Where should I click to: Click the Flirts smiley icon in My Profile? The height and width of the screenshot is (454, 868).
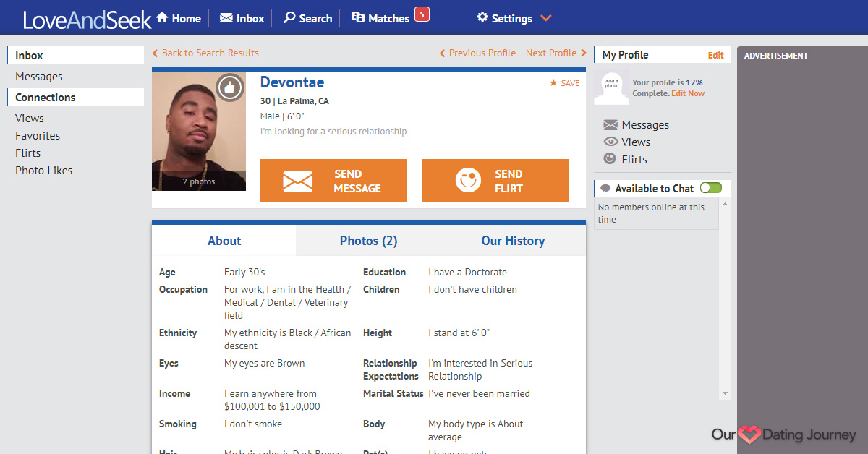pyautogui.click(x=610, y=159)
